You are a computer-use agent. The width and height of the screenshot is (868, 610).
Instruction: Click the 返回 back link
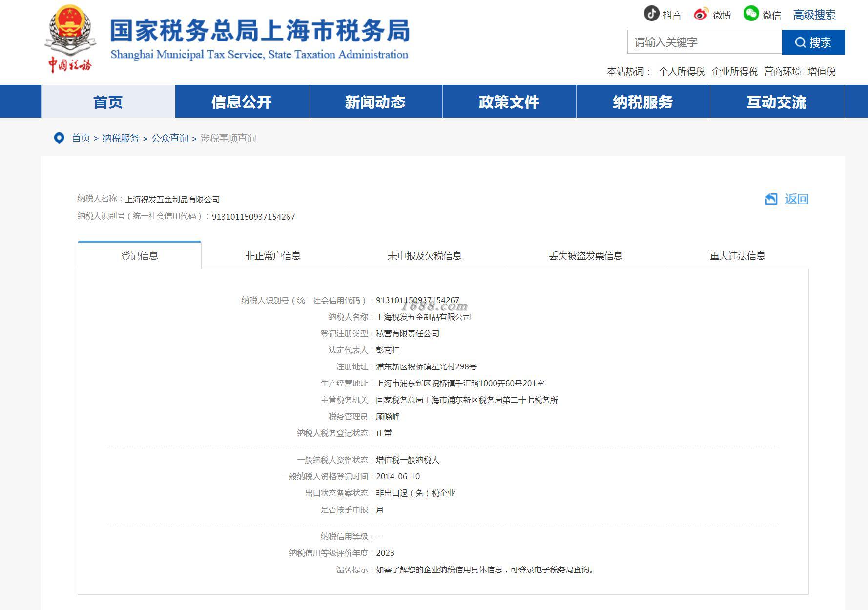tap(797, 199)
